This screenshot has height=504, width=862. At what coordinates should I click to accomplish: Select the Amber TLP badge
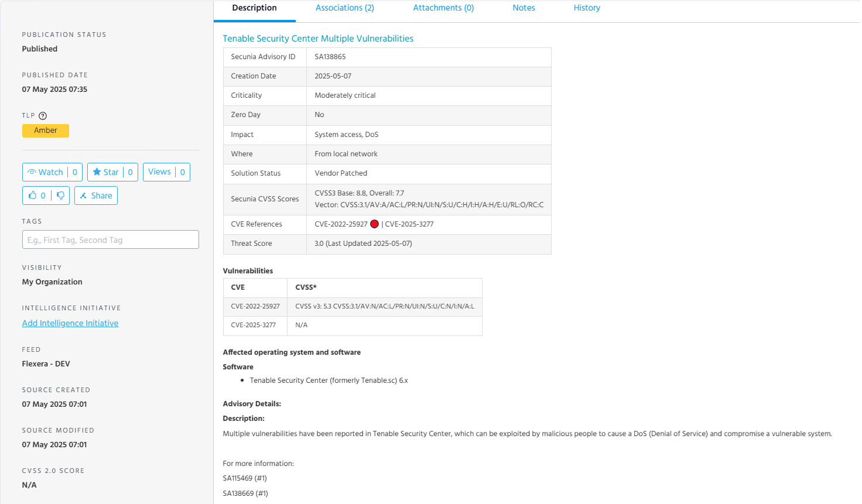pyautogui.click(x=46, y=131)
